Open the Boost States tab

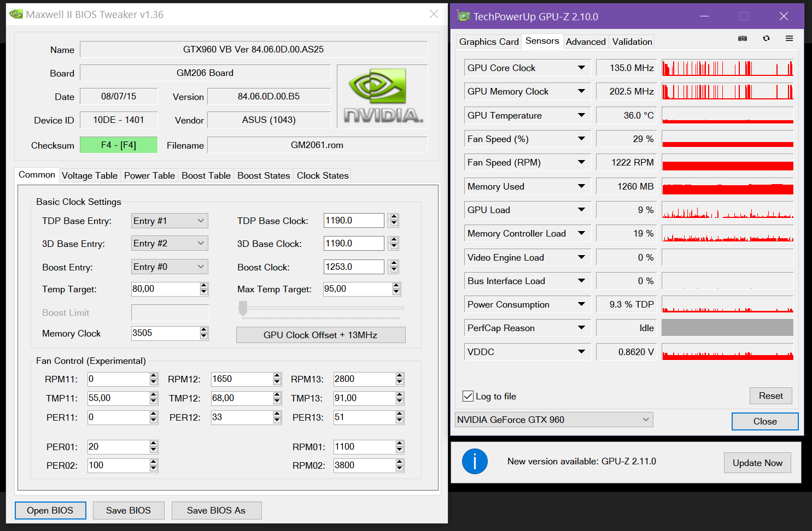coord(264,175)
